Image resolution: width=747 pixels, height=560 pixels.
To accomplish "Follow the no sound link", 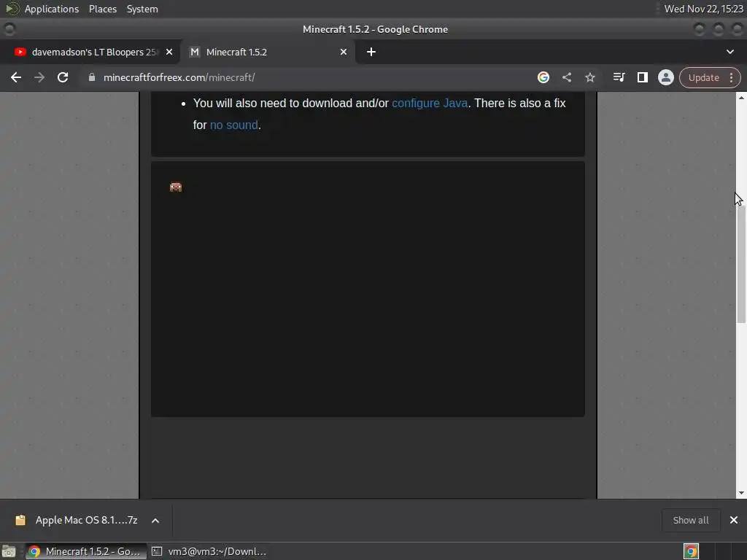I will [x=234, y=125].
